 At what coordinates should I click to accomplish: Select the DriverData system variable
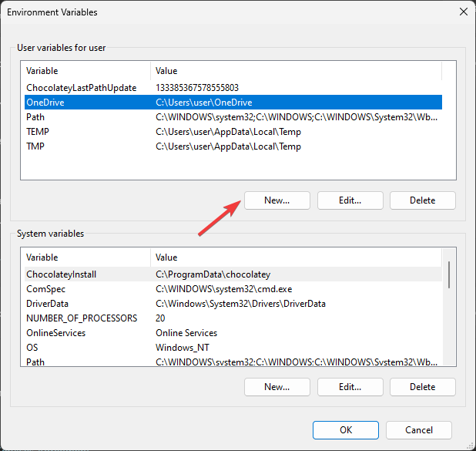[x=47, y=304]
